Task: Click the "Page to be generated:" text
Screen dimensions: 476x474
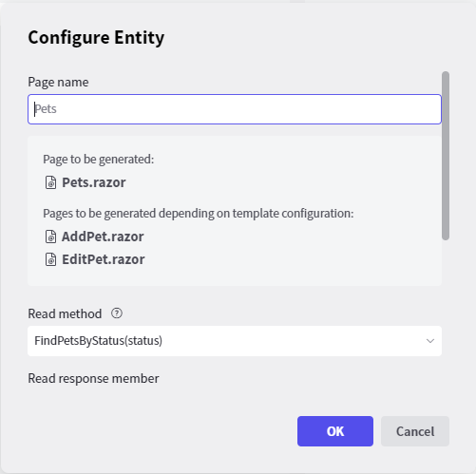Action: tap(99, 160)
